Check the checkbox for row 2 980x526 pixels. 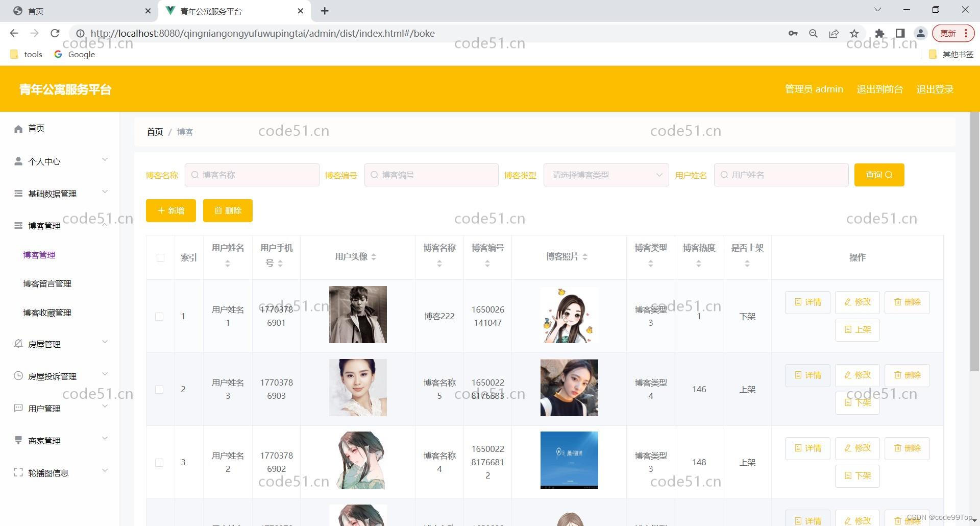tap(159, 390)
